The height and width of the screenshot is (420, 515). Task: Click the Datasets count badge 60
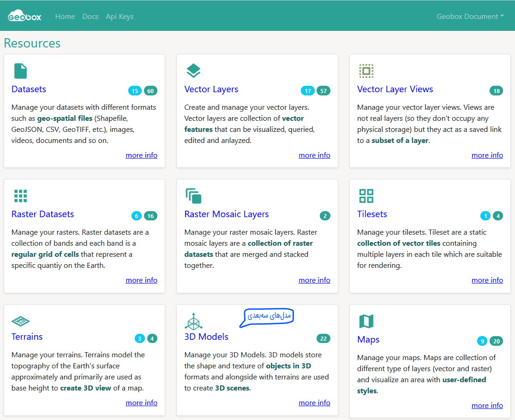pos(150,91)
